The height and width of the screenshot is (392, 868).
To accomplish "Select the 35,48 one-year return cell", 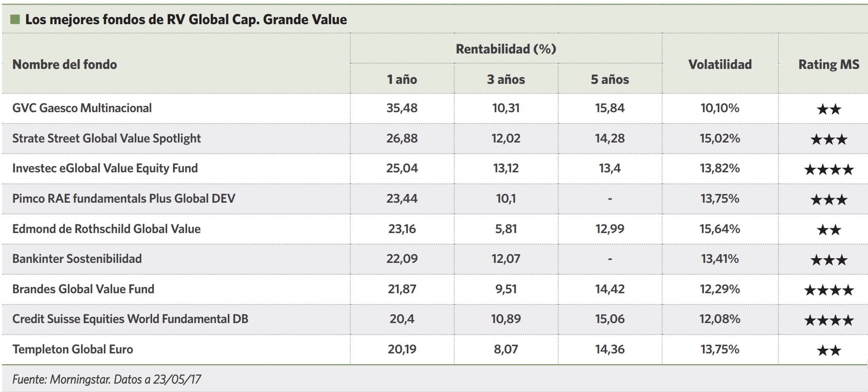I will 402,108.
